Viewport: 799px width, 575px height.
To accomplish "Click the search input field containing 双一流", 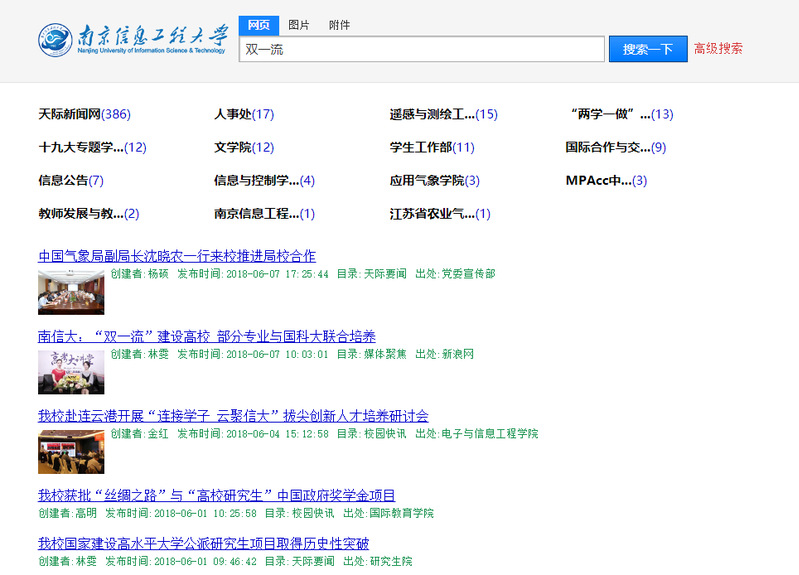I will point(421,49).
